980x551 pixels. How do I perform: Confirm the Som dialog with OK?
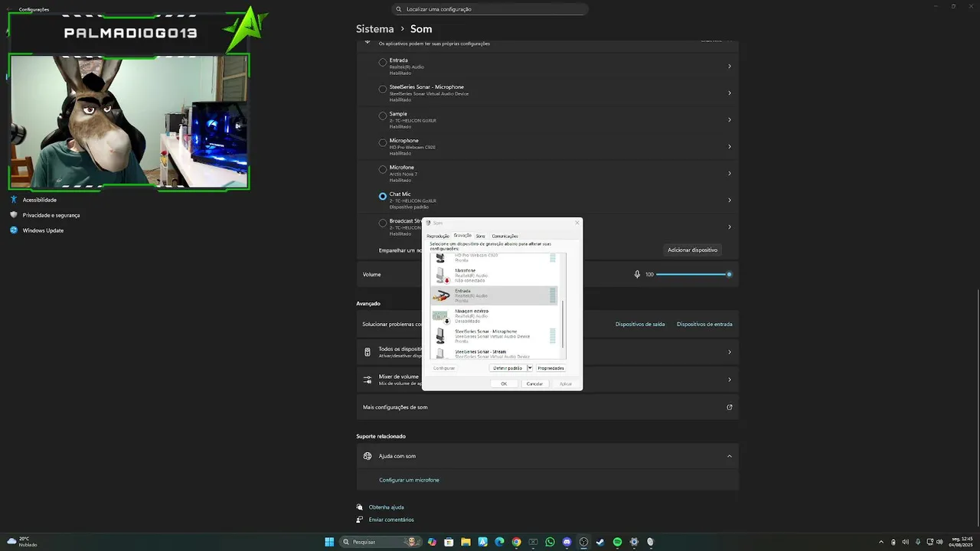coord(504,383)
